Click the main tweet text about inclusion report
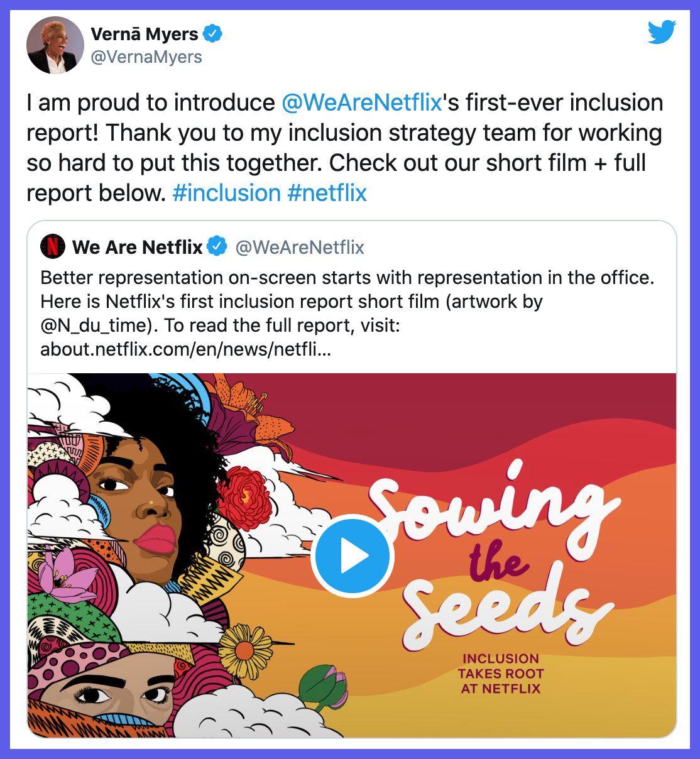The height and width of the screenshot is (759, 700). [345, 148]
